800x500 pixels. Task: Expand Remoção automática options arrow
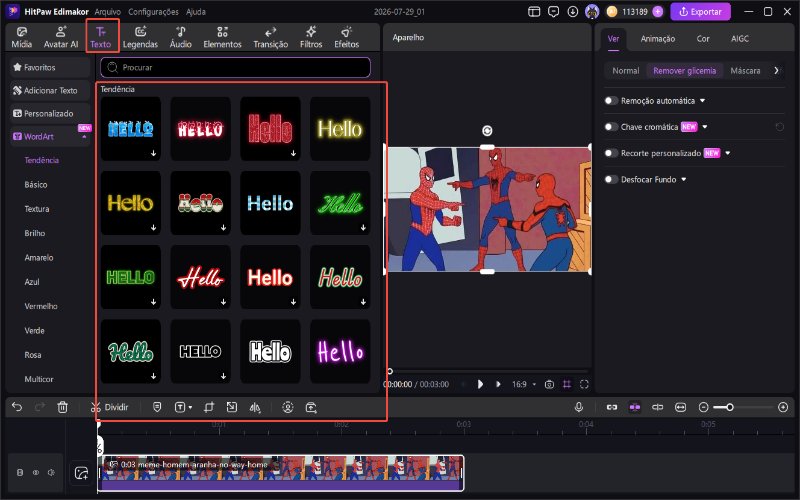[703, 101]
